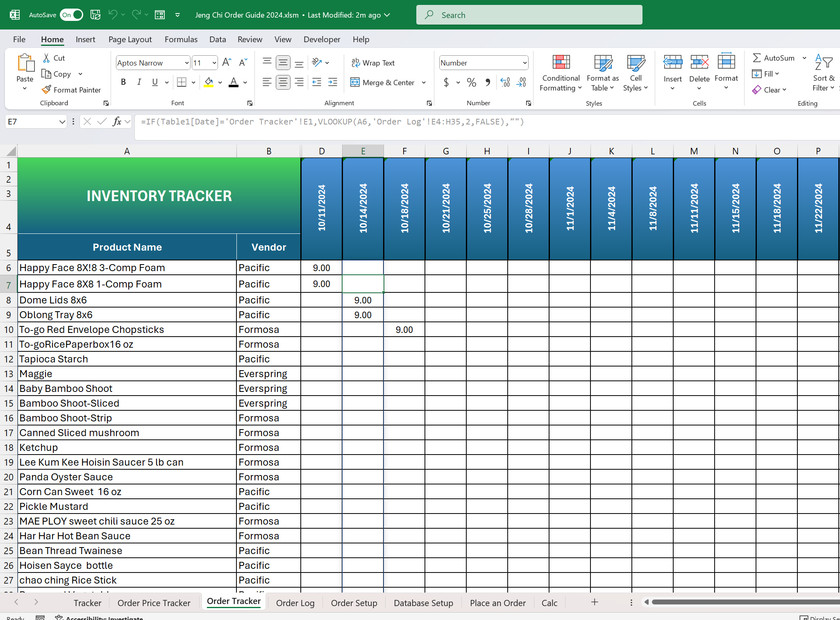This screenshot has width=840, height=620.
Task: Toggle Wrap Text on the cell
Action: [x=373, y=63]
